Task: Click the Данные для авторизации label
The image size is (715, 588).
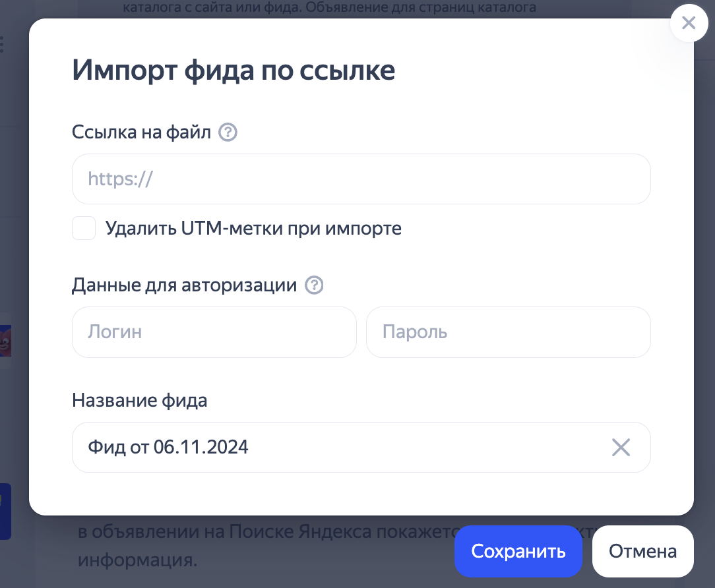Action: 184,285
